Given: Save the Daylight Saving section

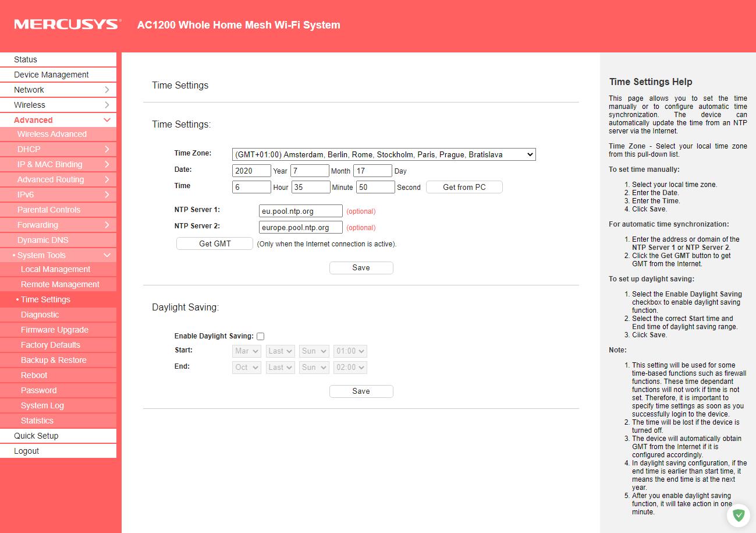Looking at the screenshot, I should coord(361,391).
